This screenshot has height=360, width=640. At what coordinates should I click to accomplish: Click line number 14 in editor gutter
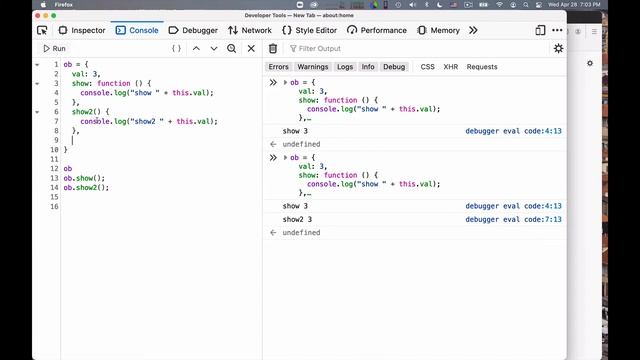[x=54, y=188]
